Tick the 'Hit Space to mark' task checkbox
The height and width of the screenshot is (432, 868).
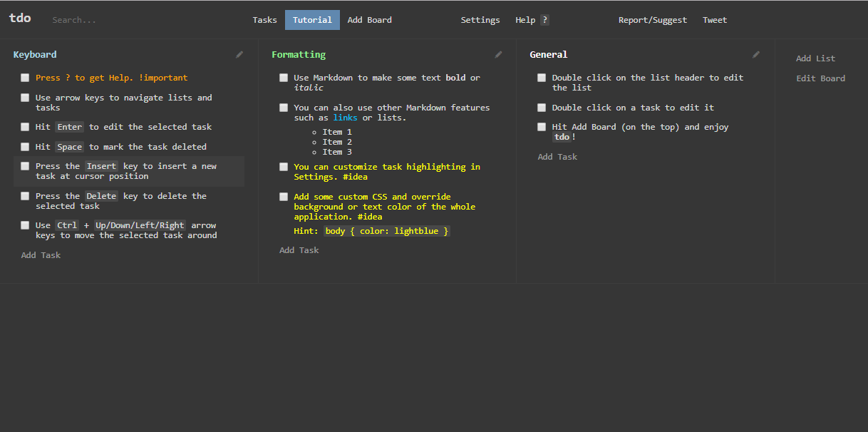pos(25,147)
